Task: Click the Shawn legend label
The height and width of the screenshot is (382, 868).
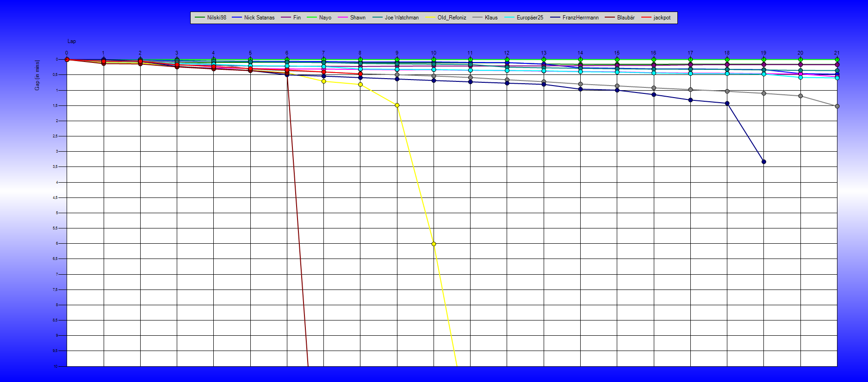Action: tap(357, 18)
